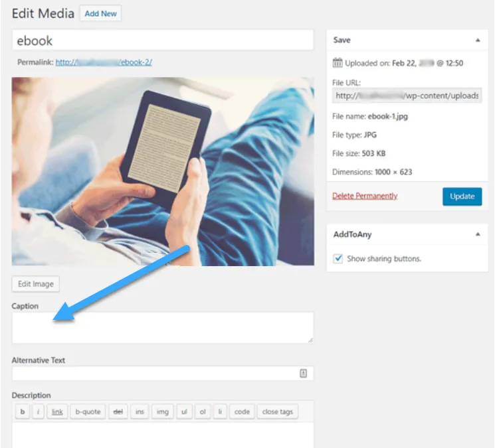Screen dimensions: 495x448
Task: Click the Edit Media page heading
Action: coord(43,13)
